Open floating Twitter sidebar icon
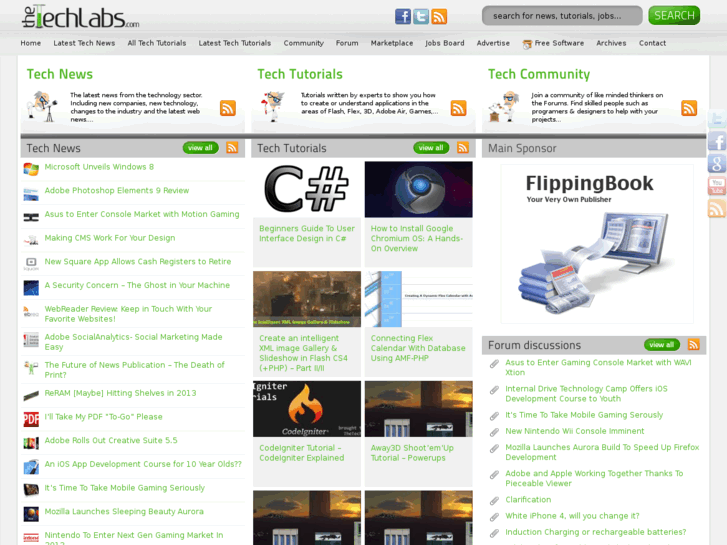 click(x=717, y=120)
